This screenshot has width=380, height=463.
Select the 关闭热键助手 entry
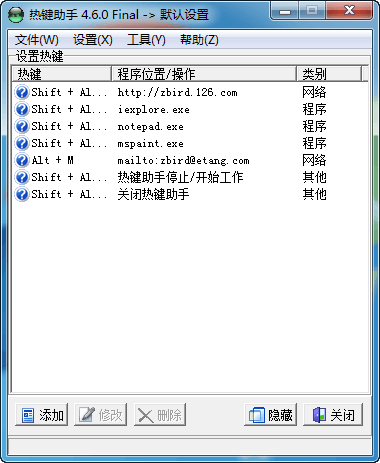pyautogui.click(x=153, y=194)
